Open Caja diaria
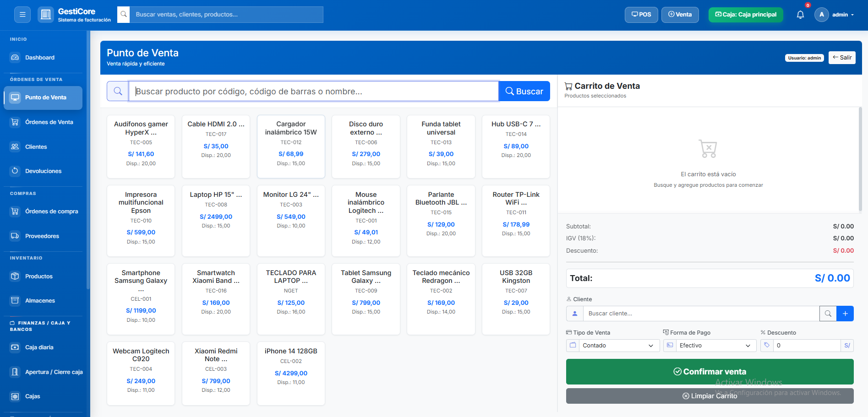The image size is (868, 417). point(43,347)
